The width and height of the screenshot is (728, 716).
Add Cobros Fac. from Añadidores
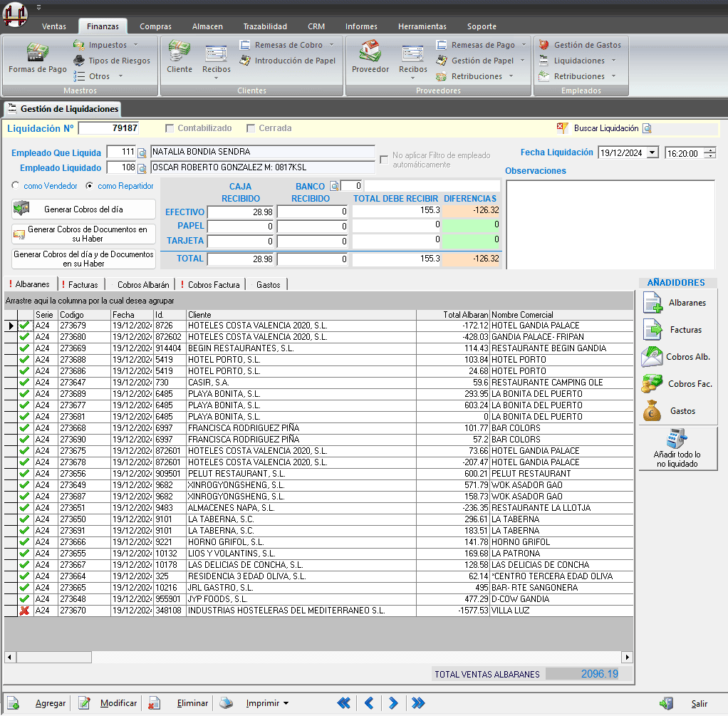(677, 384)
